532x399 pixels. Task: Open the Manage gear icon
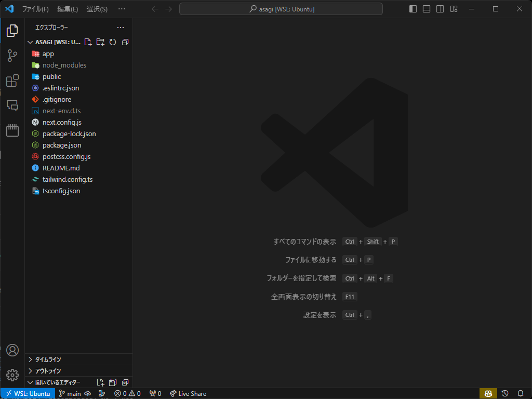point(12,375)
